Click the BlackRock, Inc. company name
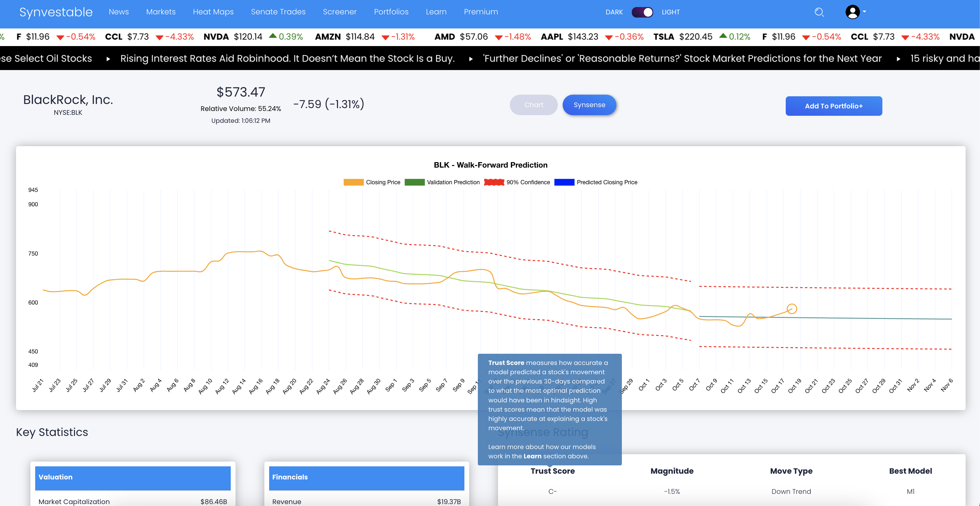The width and height of the screenshot is (980, 506). pos(68,99)
